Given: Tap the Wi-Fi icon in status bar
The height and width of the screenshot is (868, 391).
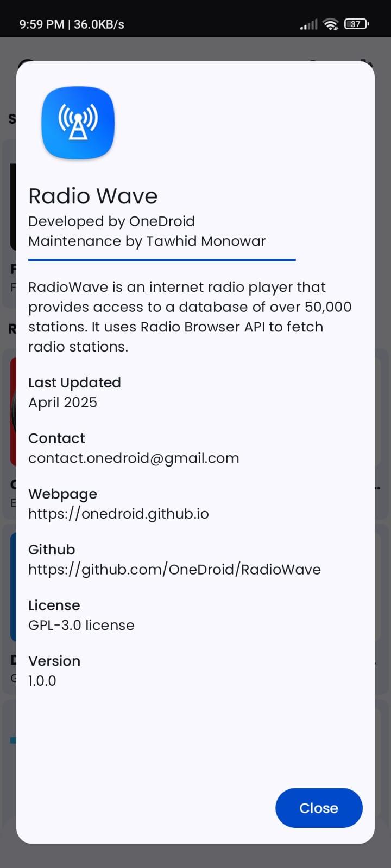Looking at the screenshot, I should (330, 24).
